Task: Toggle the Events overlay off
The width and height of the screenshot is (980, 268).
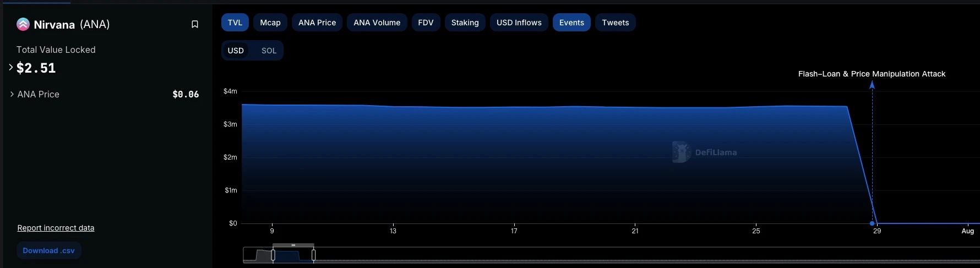Action: pos(571,23)
